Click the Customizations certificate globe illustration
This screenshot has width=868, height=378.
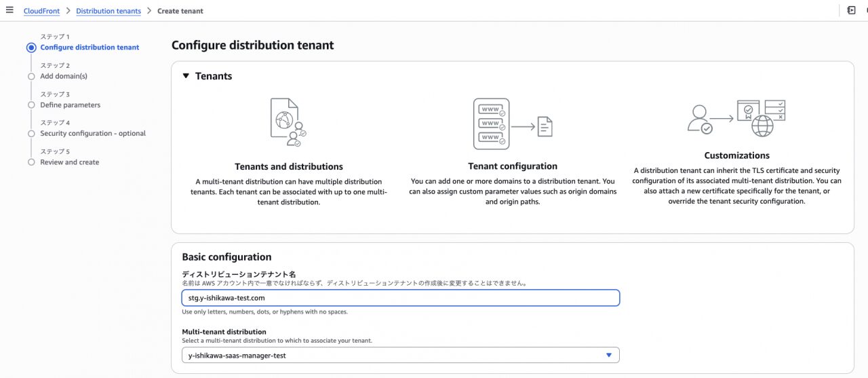tap(736, 118)
